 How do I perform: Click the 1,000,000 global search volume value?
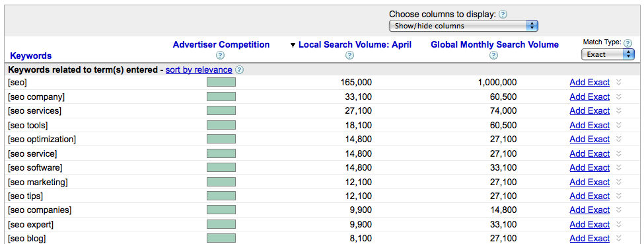coord(497,82)
